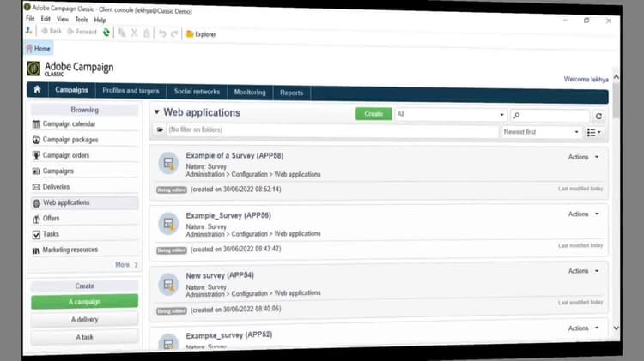
Task: Open the Help menu
Action: [100, 20]
